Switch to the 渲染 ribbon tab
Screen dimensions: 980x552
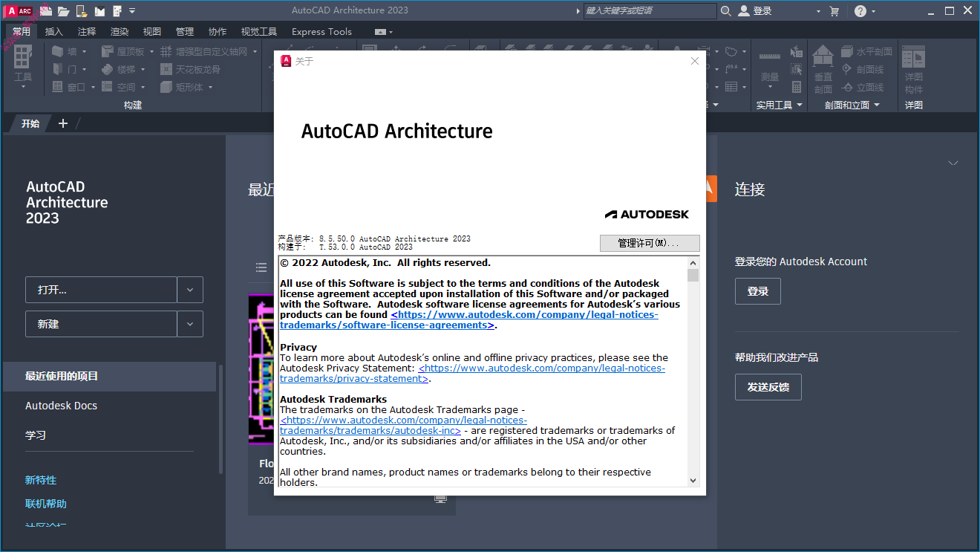120,31
